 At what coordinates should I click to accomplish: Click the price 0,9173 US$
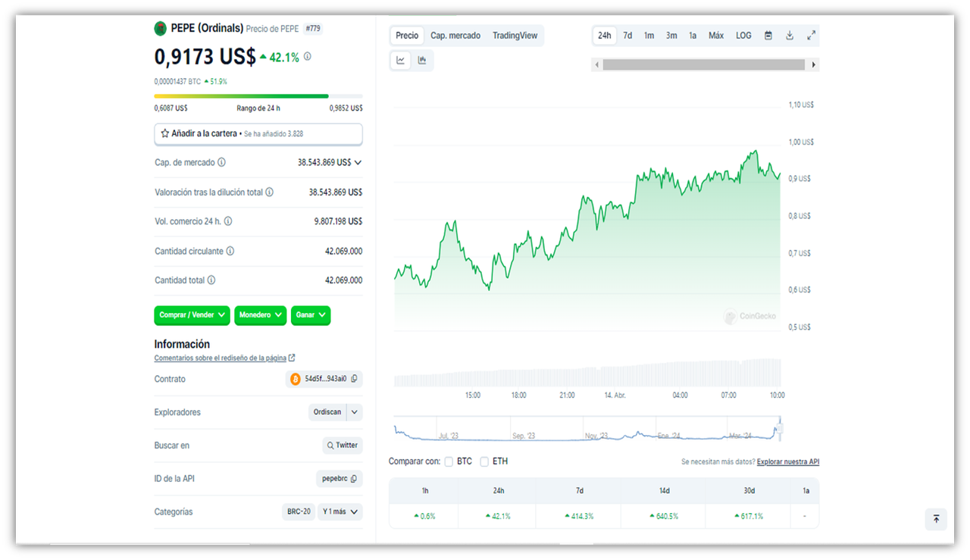click(205, 57)
